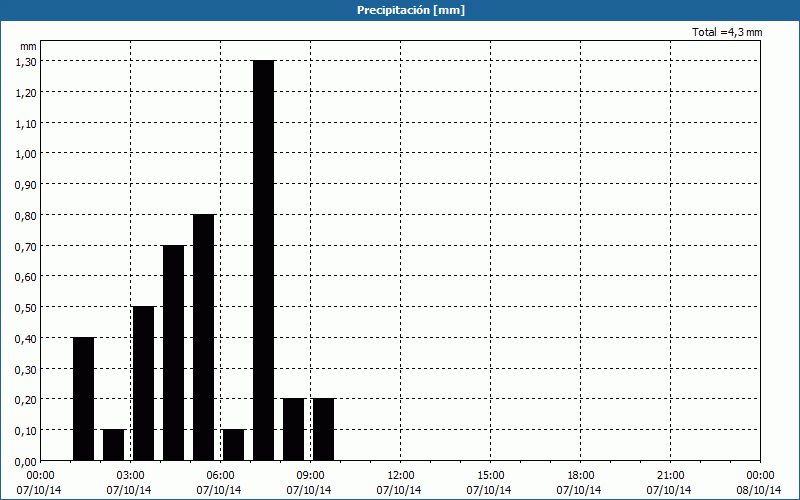Viewport: 800px width, 500px height.
Task: Click the 18:00 time axis label
Action: (x=581, y=476)
